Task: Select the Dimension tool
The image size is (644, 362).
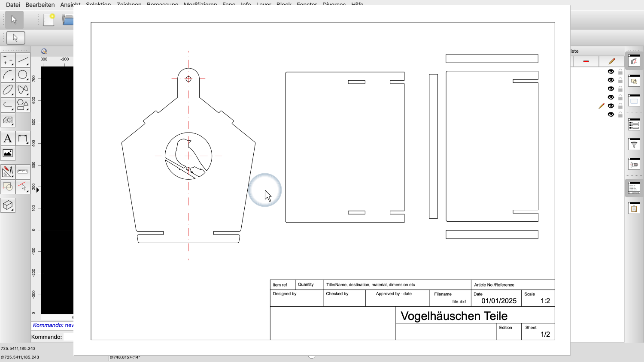Action: point(23,138)
